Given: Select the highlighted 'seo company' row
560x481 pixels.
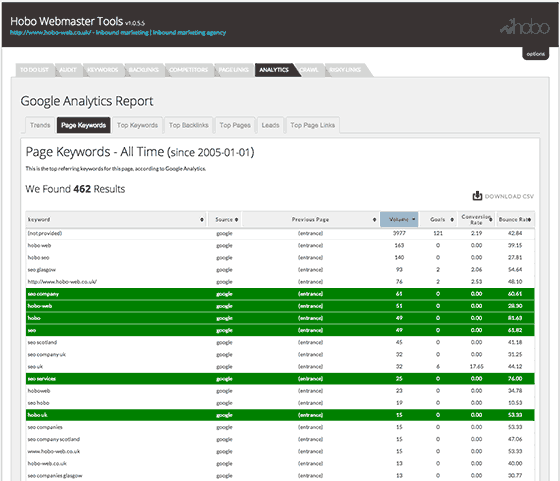Looking at the screenshot, I should 280,294.
